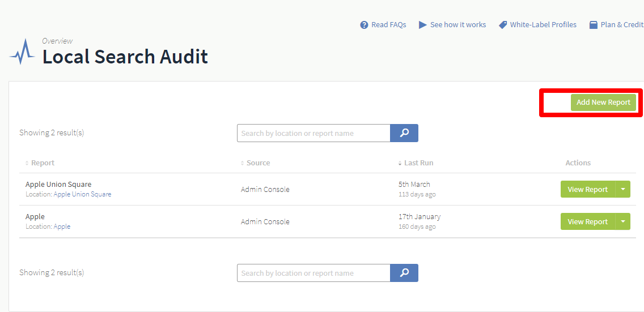Click the Plan & Credit card icon

(593, 25)
